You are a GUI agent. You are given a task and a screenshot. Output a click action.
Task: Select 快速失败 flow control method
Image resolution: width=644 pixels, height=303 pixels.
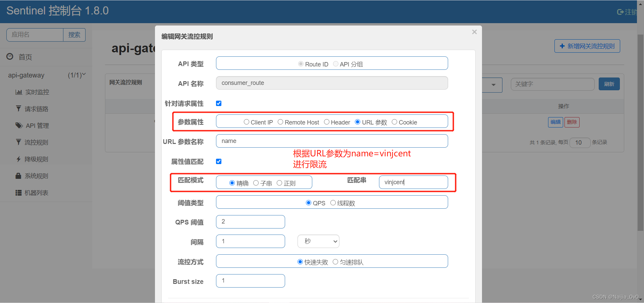pyautogui.click(x=300, y=262)
